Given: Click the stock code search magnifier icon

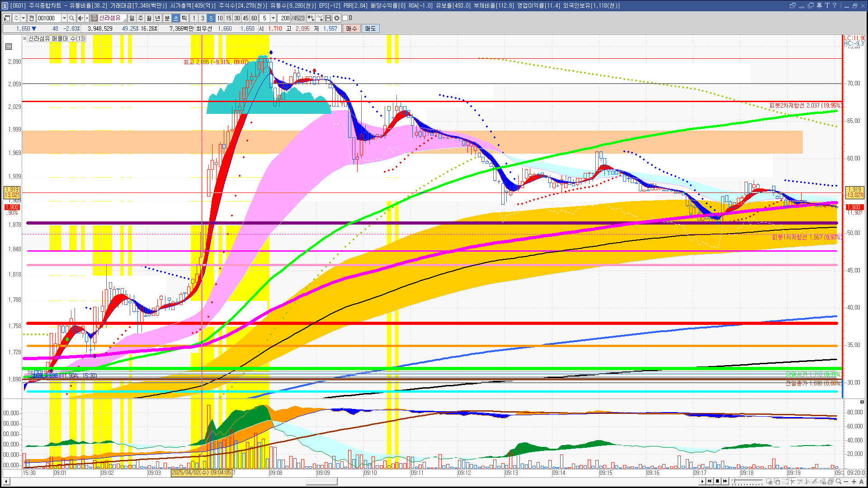Looking at the screenshot, I should 72,18.
